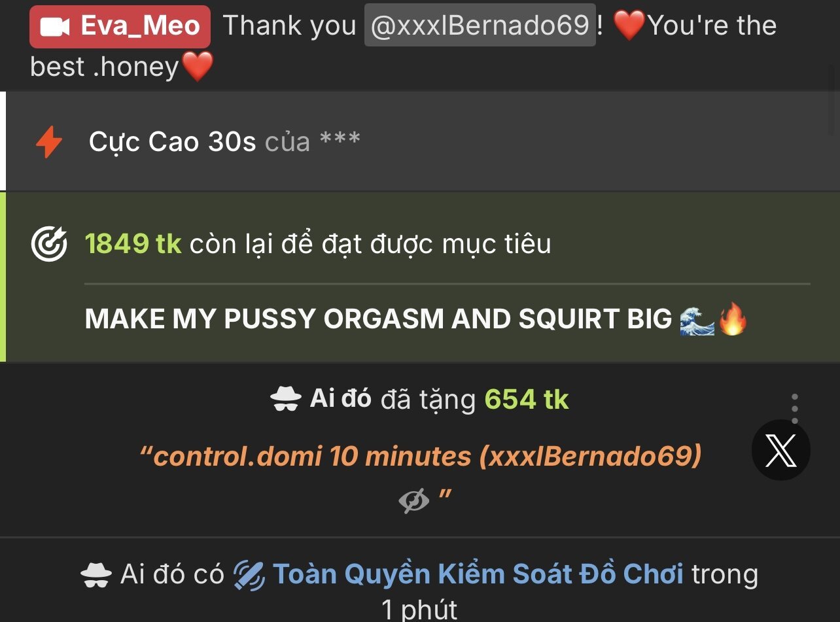Click the control.domi 10 minutes tip note
Viewport: 840px width, 622px height.
tap(421, 456)
